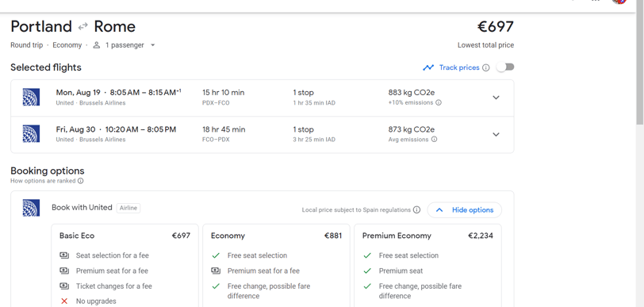Open the passenger count dropdown
The width and height of the screenshot is (644, 307).
[x=153, y=45]
